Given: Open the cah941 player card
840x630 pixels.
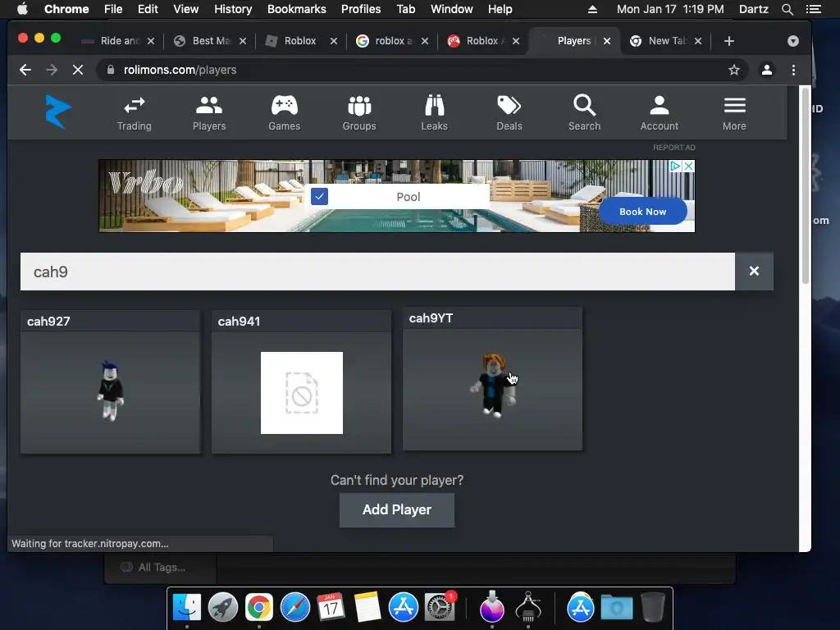Looking at the screenshot, I should click(x=301, y=382).
